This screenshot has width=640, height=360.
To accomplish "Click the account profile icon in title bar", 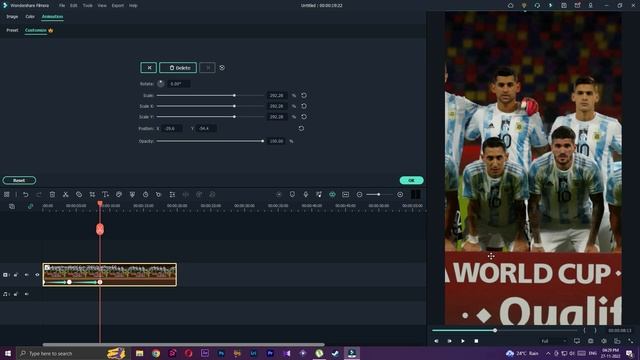I will pyautogui.click(x=590, y=5).
